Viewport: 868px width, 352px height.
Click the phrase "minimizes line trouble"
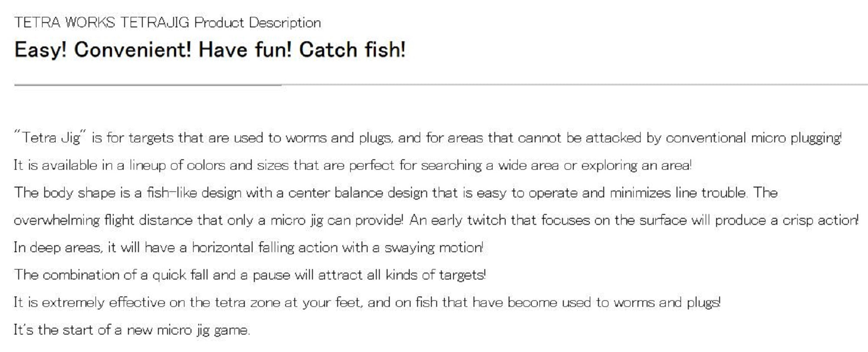tap(677, 193)
